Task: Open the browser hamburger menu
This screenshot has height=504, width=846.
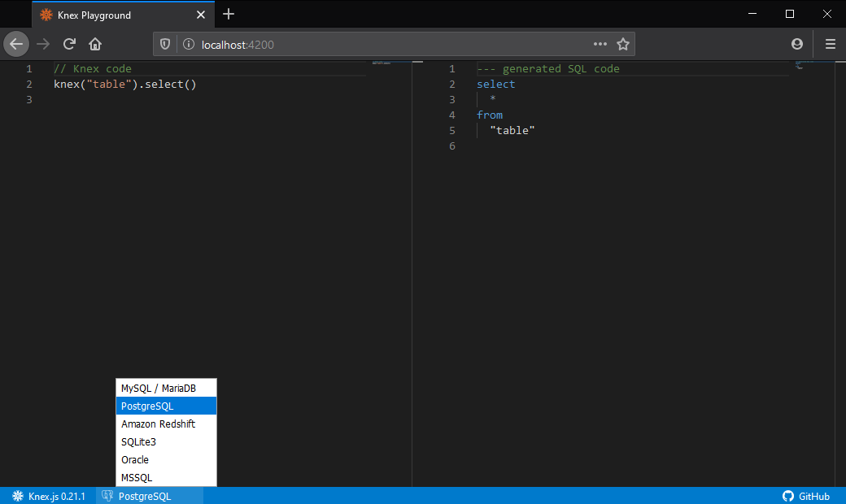Action: point(831,44)
